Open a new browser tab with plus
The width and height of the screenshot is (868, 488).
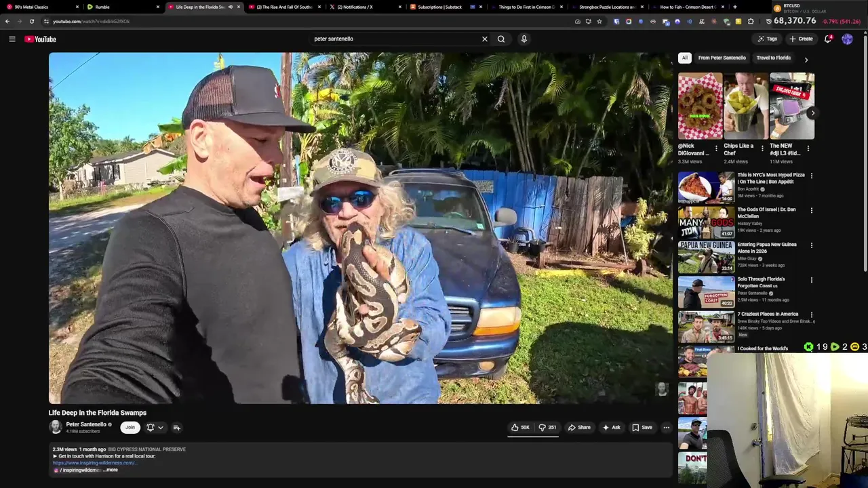coord(735,7)
